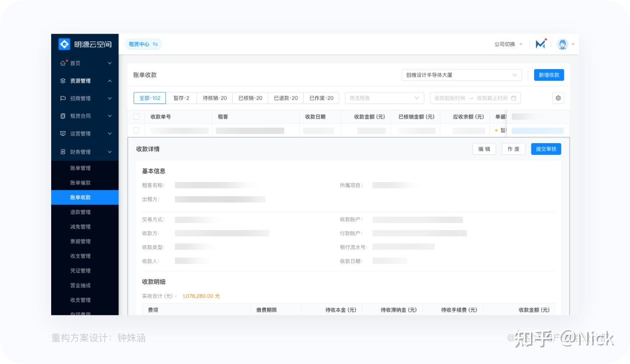
Task: Open 账单收款 in the sidebar
Action: [85, 197]
